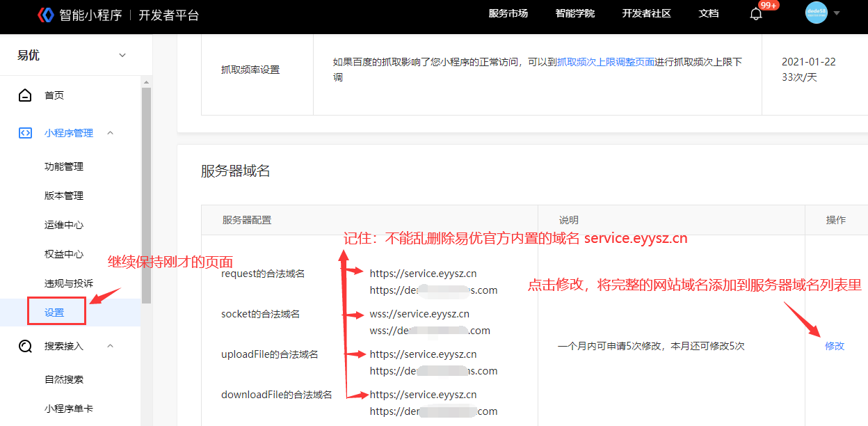
Task: Open 智能学院 in the top navigation
Action: coord(574,13)
